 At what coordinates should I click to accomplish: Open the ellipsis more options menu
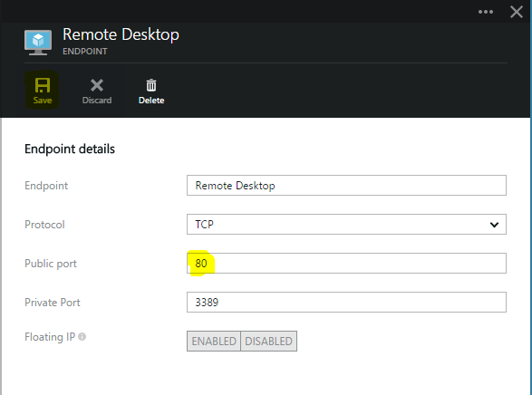pyautogui.click(x=486, y=12)
